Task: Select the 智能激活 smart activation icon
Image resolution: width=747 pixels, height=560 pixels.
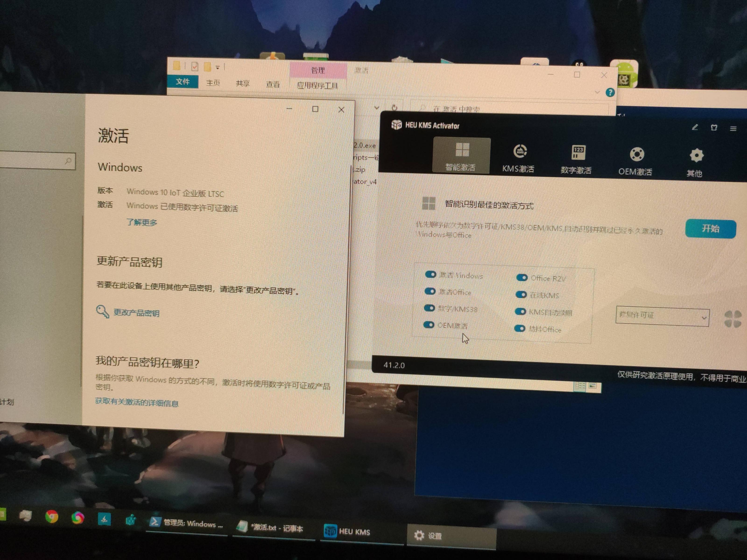Action: [462, 150]
